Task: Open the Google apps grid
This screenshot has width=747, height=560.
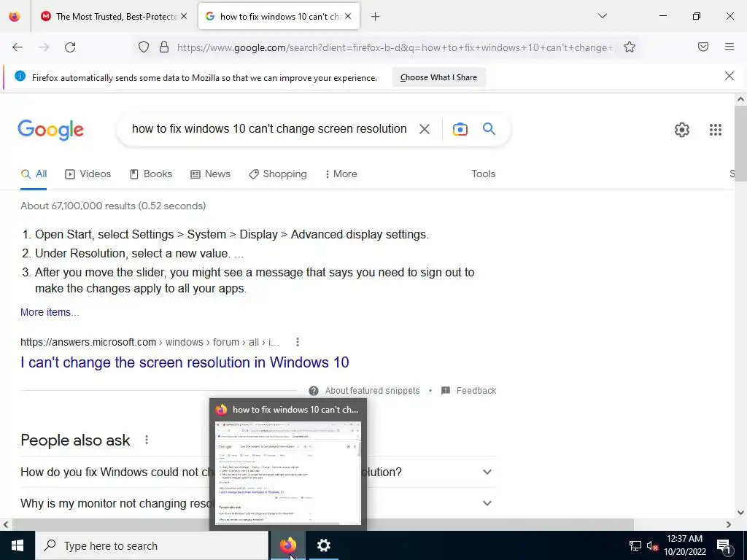Action: coord(716,130)
